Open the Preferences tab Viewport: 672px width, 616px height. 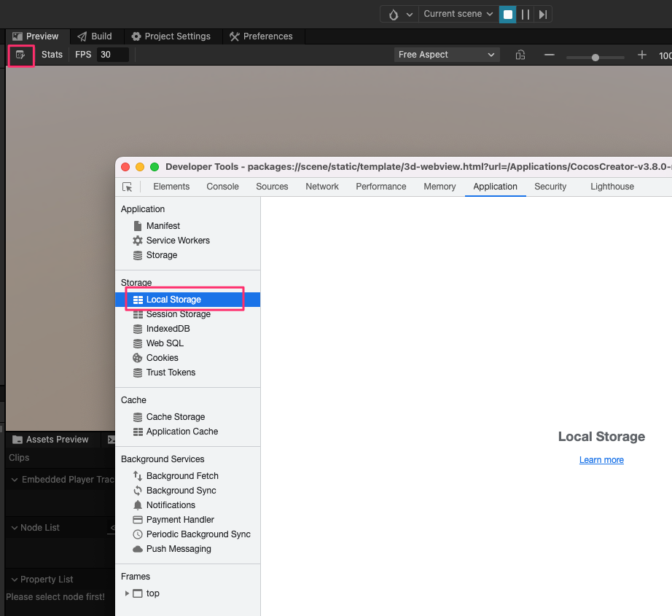(x=261, y=36)
